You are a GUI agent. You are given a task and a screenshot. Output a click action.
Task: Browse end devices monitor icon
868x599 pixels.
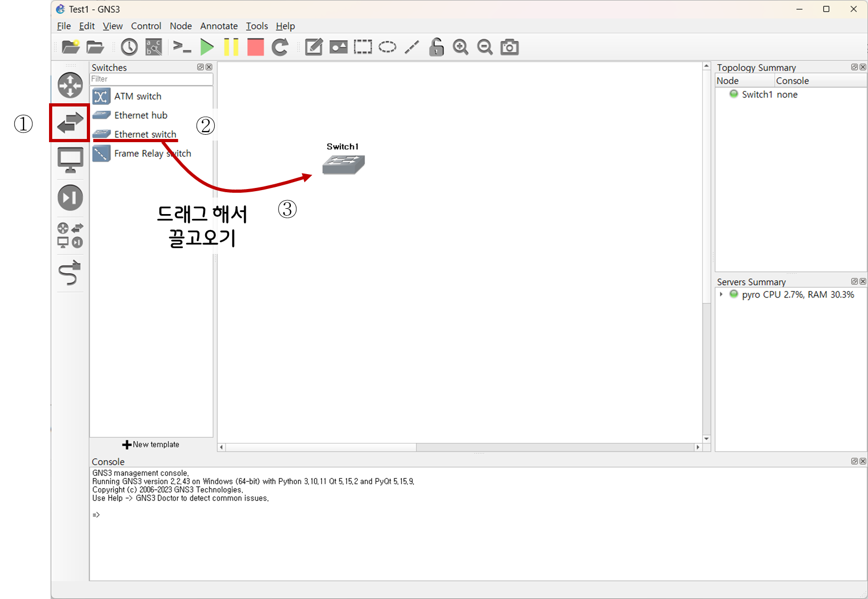(x=70, y=160)
